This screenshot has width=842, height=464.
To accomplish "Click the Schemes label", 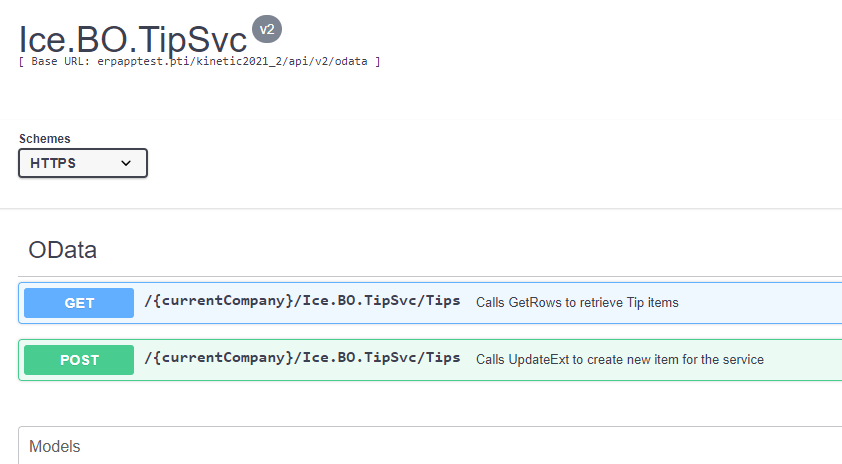I will click(45, 139).
